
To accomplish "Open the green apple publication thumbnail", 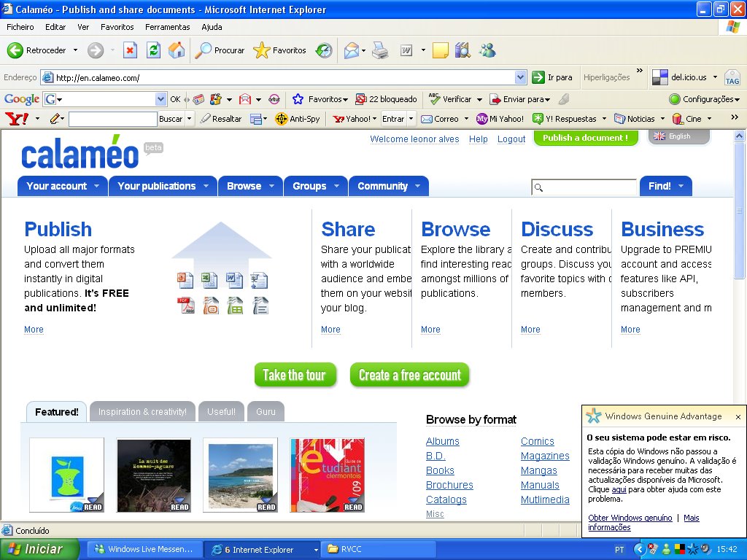I will (66, 475).
